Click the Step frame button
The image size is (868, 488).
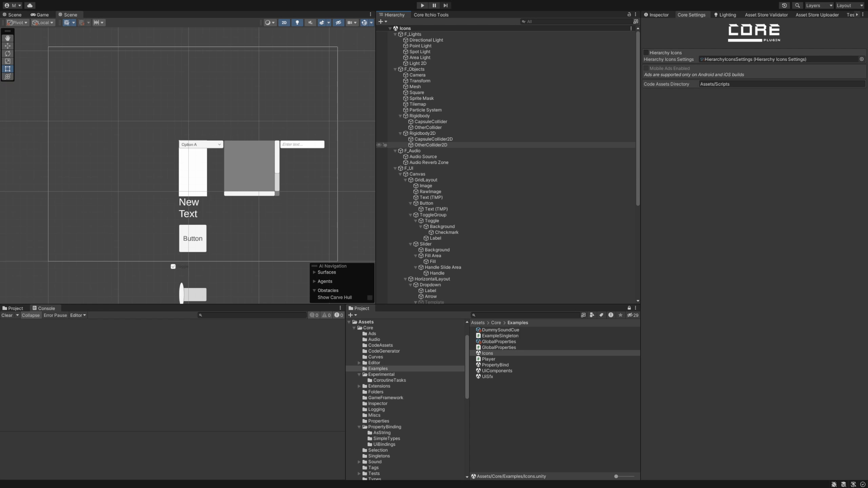(446, 5)
